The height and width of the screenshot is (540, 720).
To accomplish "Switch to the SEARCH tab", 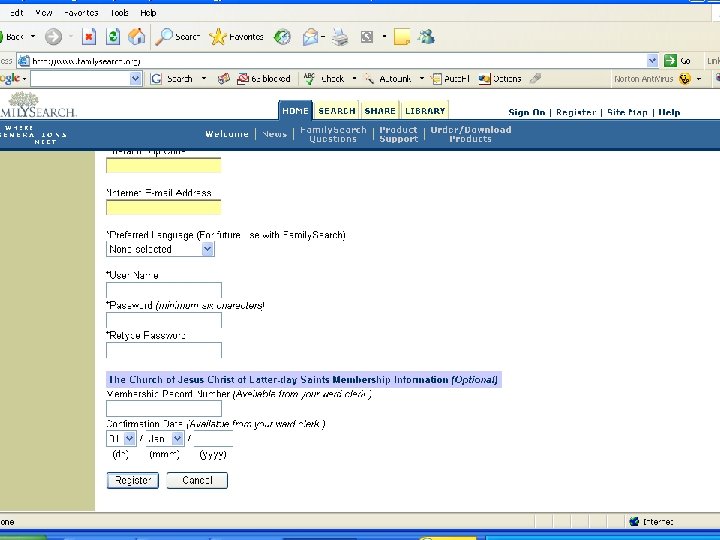I will (x=337, y=111).
